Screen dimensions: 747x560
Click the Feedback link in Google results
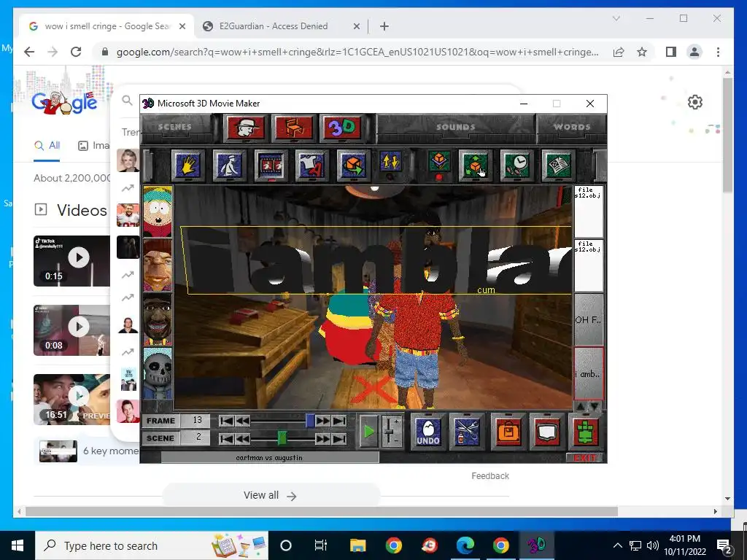point(490,475)
